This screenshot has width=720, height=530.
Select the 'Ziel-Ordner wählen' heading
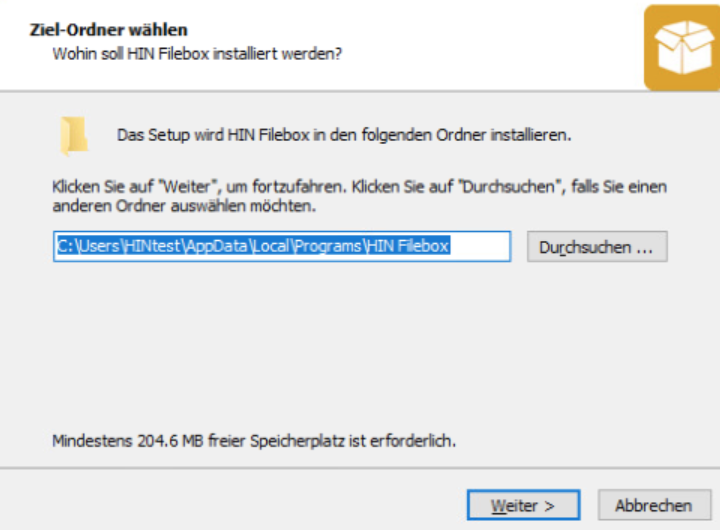pos(108,30)
